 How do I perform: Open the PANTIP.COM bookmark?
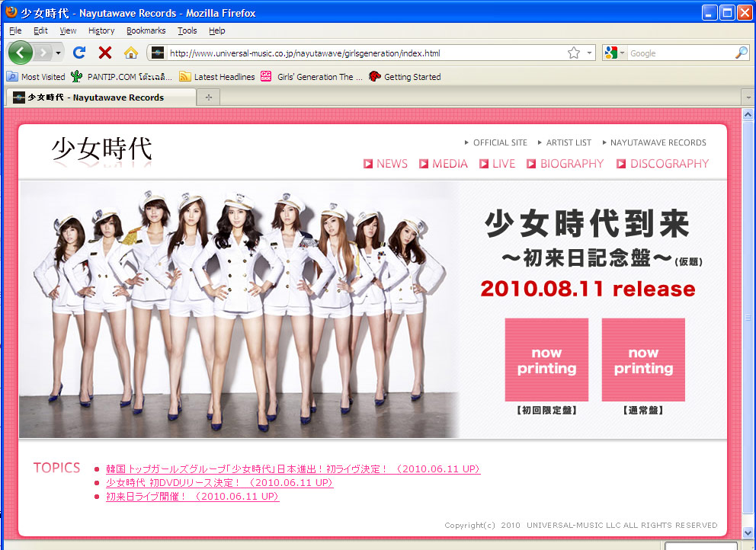(121, 77)
